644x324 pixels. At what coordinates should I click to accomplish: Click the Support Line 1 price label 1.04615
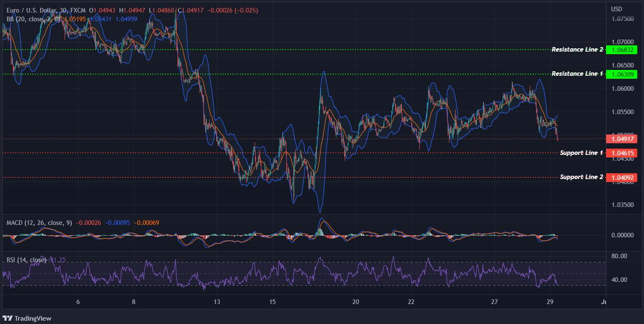623,153
